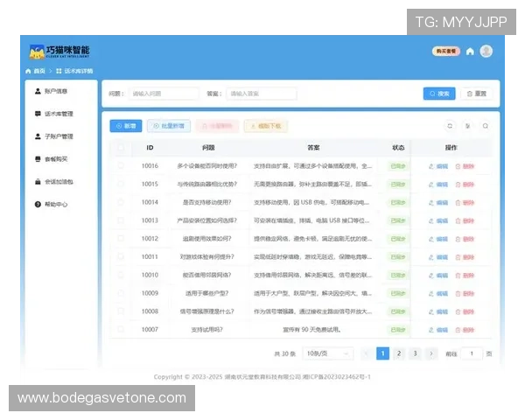
Task: Tick the checkbox for row 10013
Action: click(x=121, y=220)
